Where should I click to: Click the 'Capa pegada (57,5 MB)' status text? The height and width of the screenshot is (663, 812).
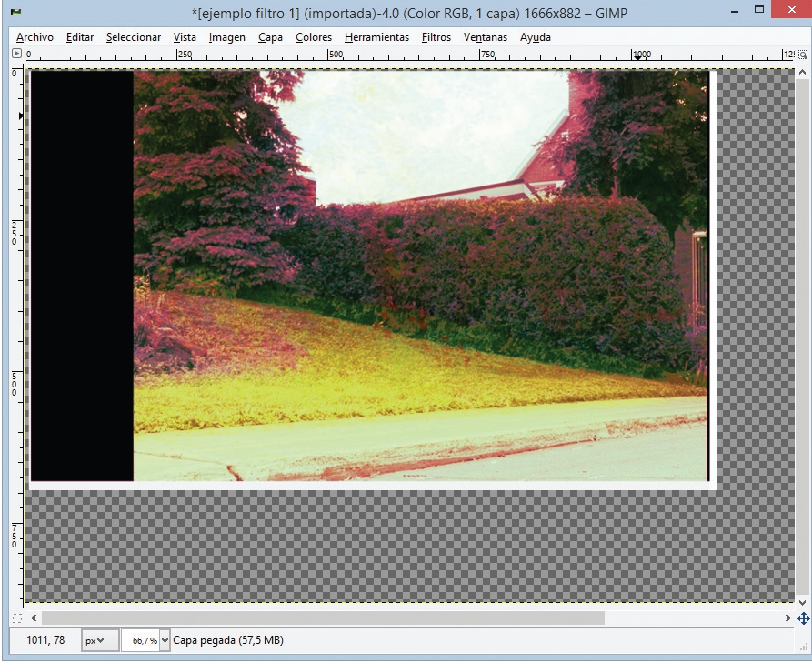[x=228, y=641]
